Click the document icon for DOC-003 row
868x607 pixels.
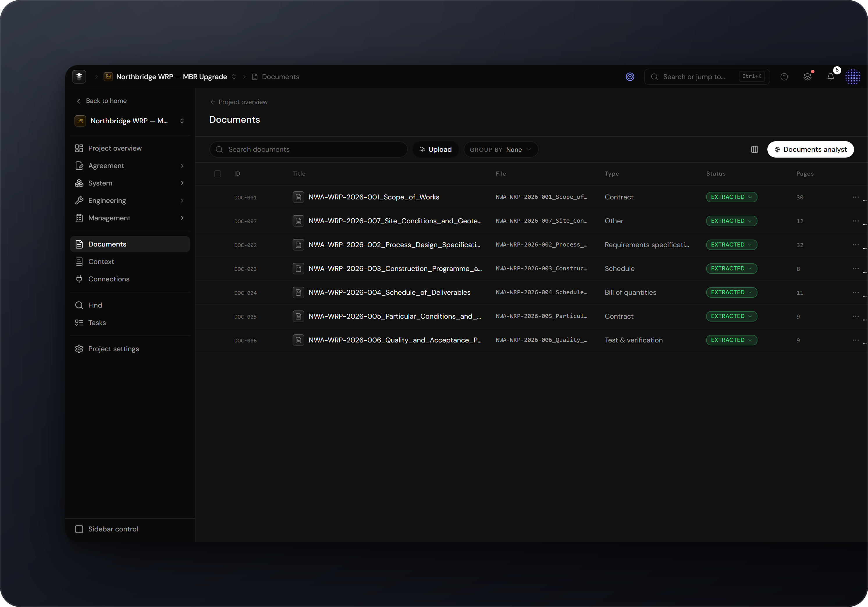tap(298, 269)
